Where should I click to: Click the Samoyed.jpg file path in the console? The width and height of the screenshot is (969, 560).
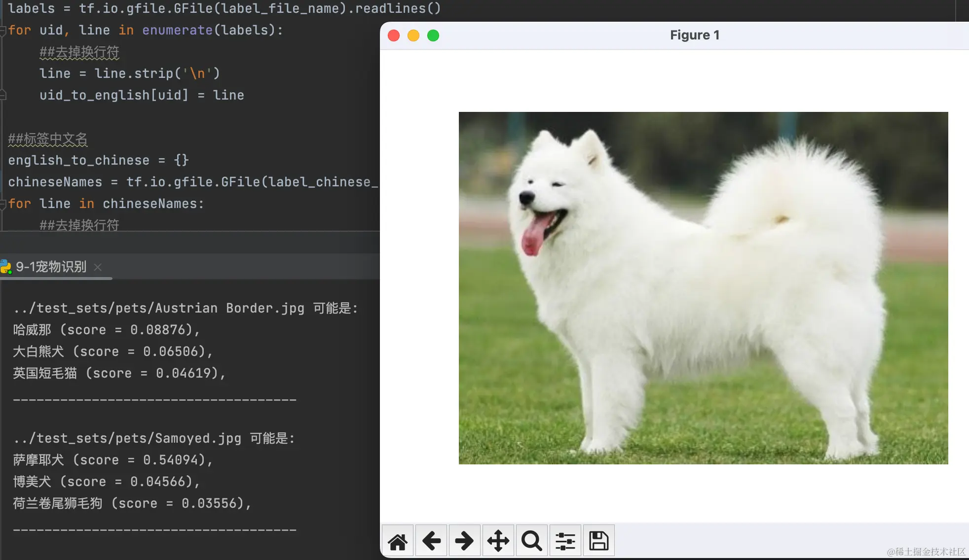[x=127, y=438]
